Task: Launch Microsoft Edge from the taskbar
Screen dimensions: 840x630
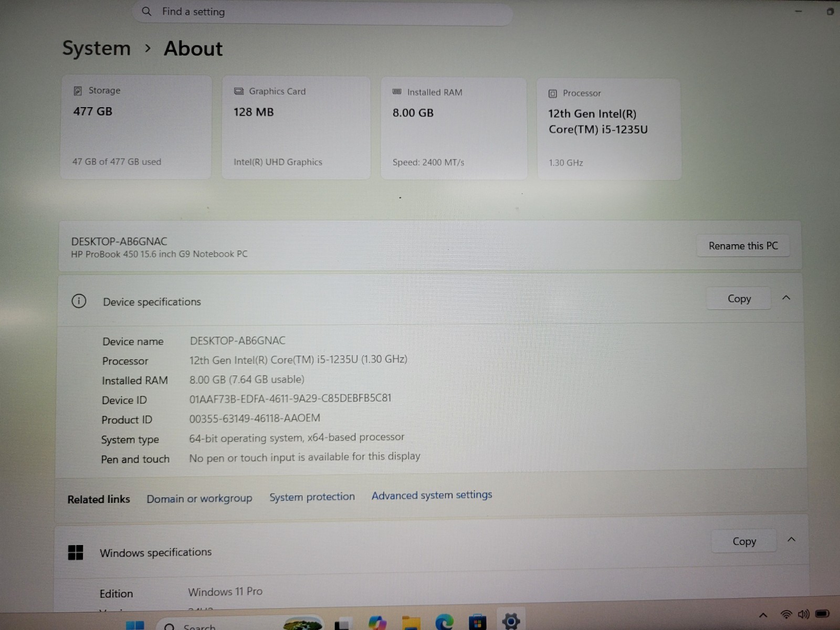Action: 444,623
